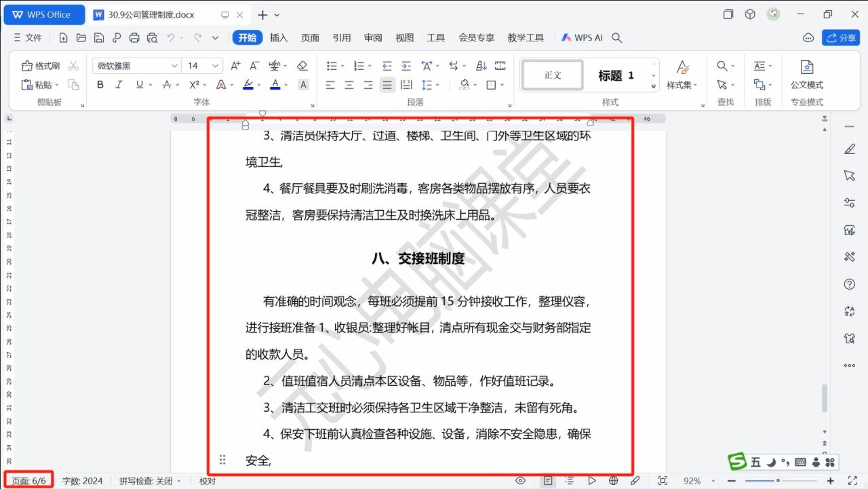Screen dimensions: 868x489
Task: Open the 文件 (File) menu
Action: [x=28, y=38]
